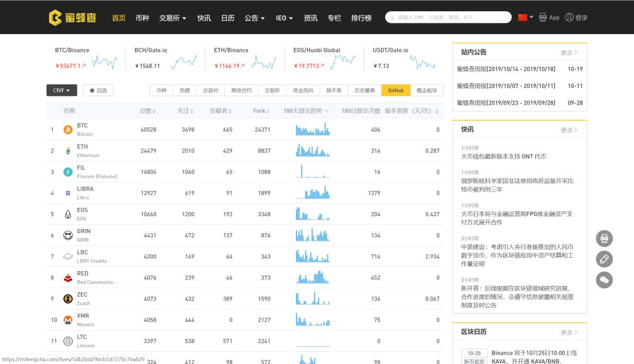Open news 火币钱包最新版本支持 ONT 代币

(504, 157)
